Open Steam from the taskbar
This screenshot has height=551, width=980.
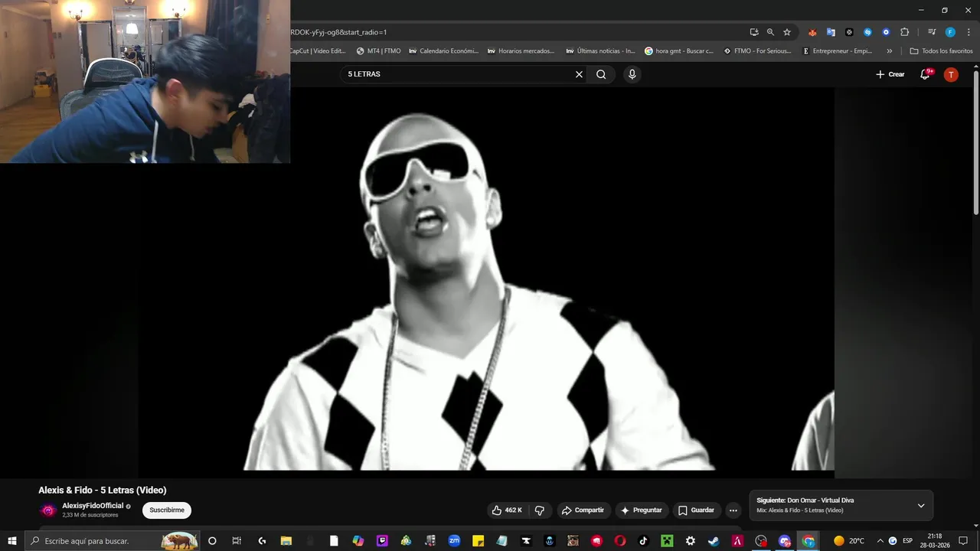coord(714,541)
